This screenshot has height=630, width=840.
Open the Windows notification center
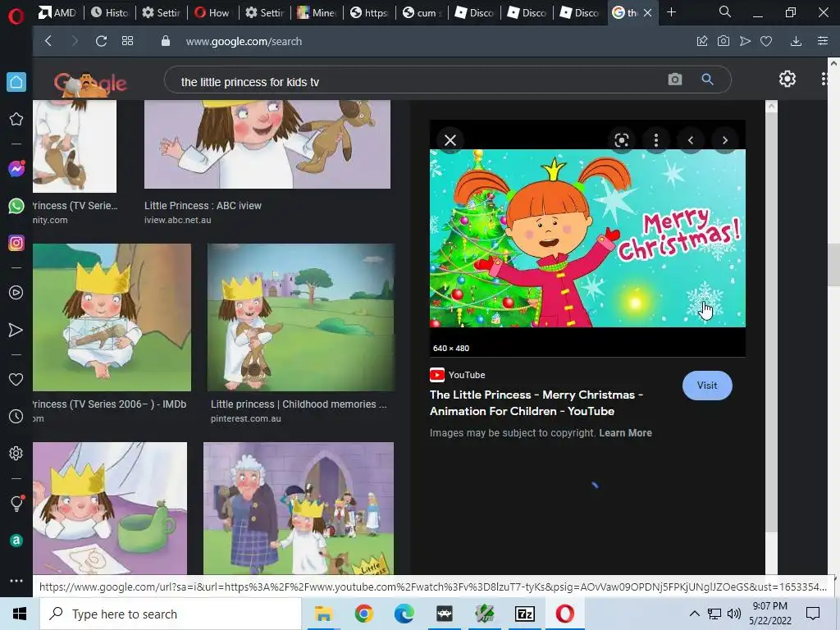[x=813, y=614]
